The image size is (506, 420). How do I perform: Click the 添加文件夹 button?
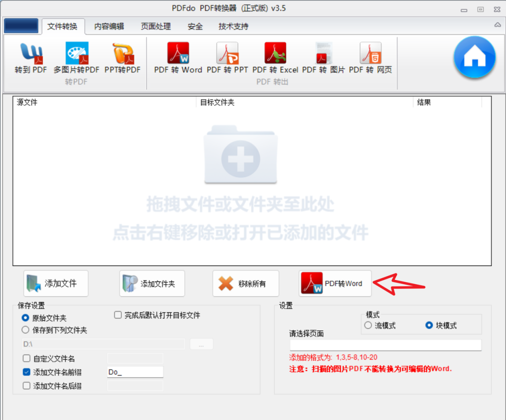pos(152,284)
